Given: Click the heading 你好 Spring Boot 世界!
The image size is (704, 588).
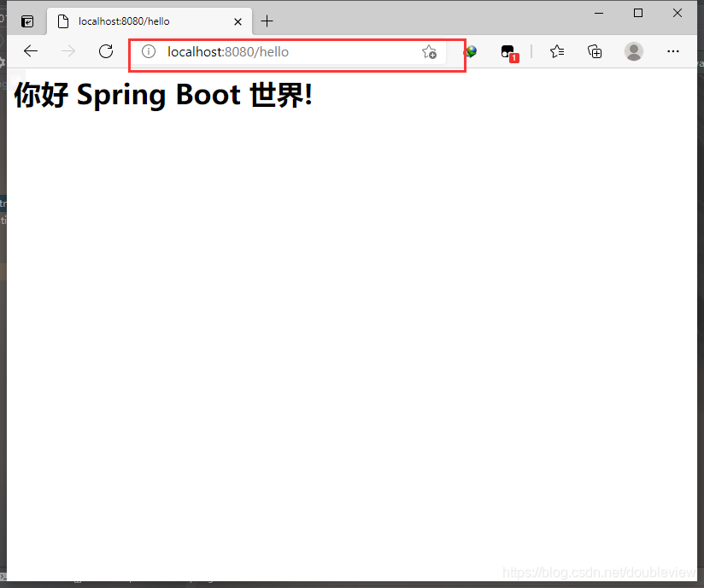Looking at the screenshot, I should point(163,95).
